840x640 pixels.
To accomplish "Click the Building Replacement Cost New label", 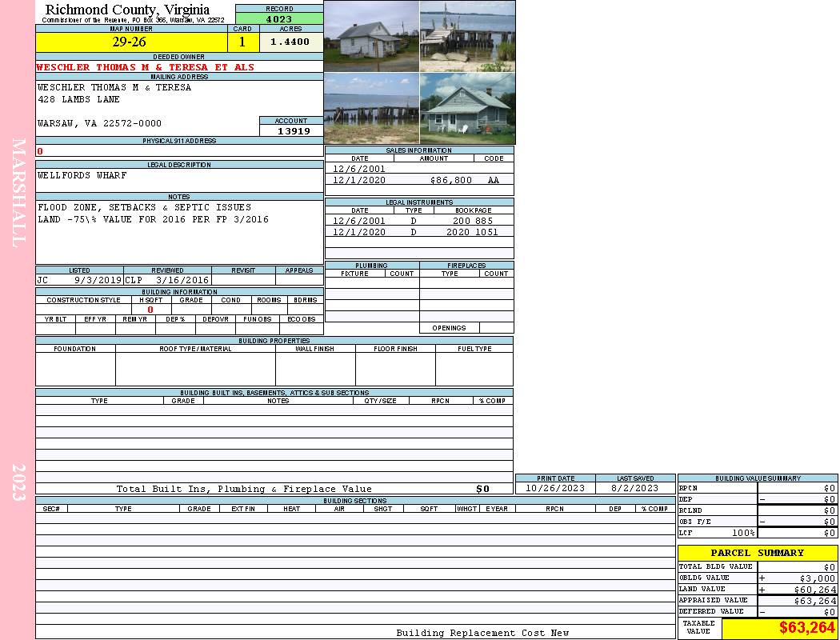I will coord(482,633).
